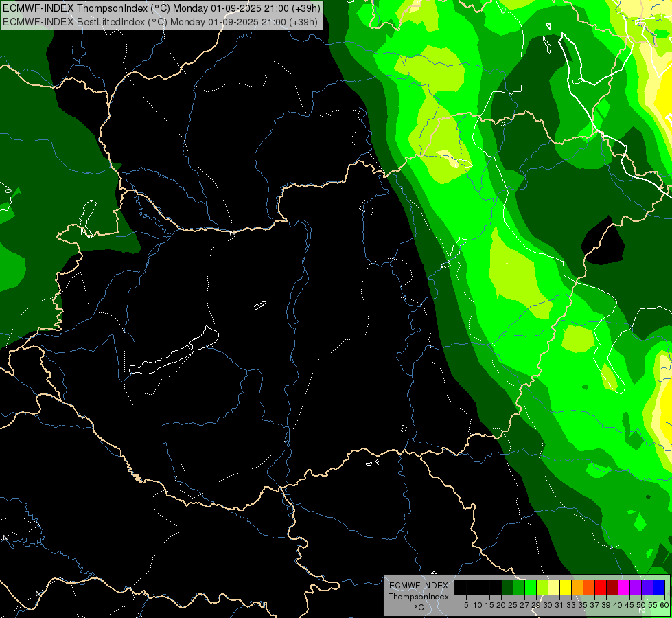Screen dimensions: 672x618
Task: Select the dark green 20-25 legend swatch
Action: (507, 587)
